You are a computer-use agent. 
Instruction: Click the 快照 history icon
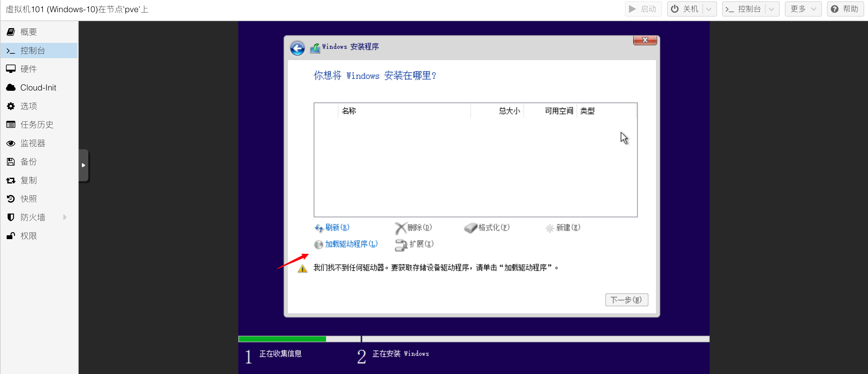click(11, 199)
